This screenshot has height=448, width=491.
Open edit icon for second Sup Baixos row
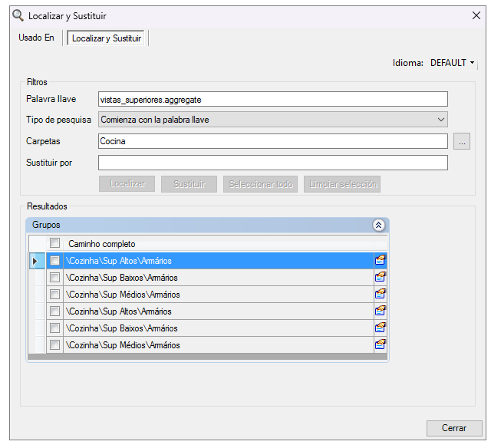click(x=380, y=328)
